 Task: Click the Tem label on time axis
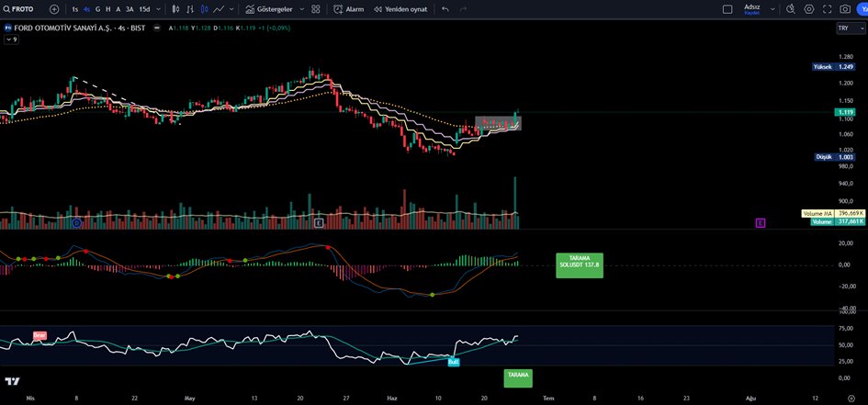click(x=548, y=398)
